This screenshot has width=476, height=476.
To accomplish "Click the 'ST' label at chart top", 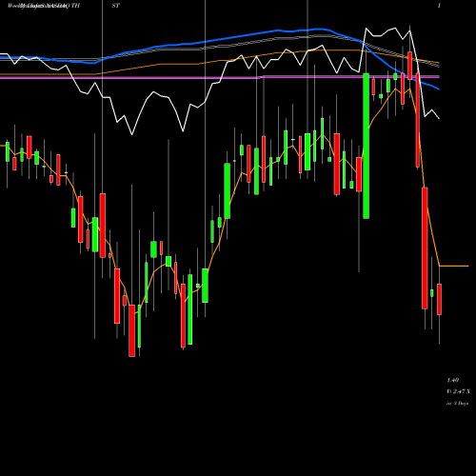I will coord(115,6).
